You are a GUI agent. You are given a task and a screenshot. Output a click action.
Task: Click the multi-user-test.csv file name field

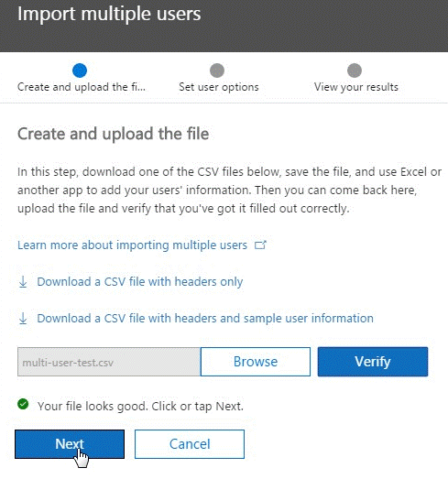109,362
